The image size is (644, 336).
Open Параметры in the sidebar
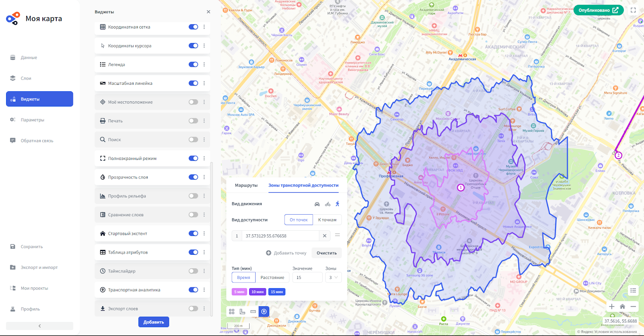pos(39,120)
